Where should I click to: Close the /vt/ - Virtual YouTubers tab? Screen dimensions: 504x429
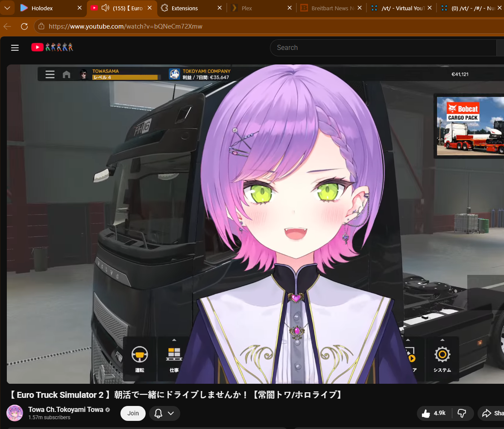tap(430, 8)
